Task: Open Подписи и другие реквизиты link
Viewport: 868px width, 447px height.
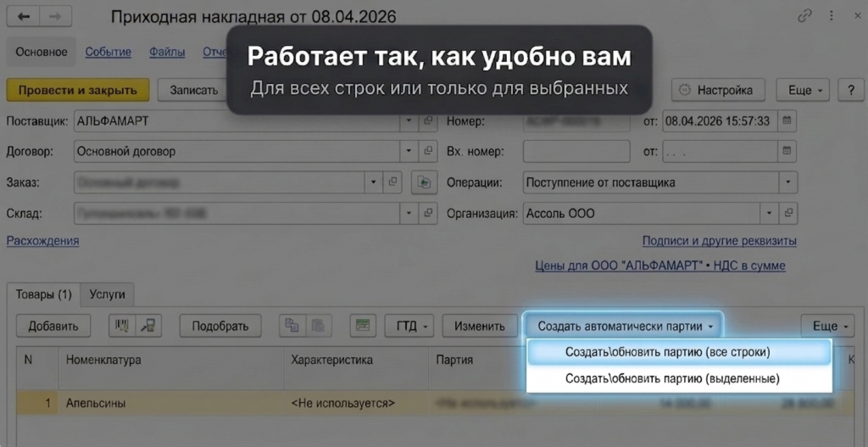Action: 719,241
